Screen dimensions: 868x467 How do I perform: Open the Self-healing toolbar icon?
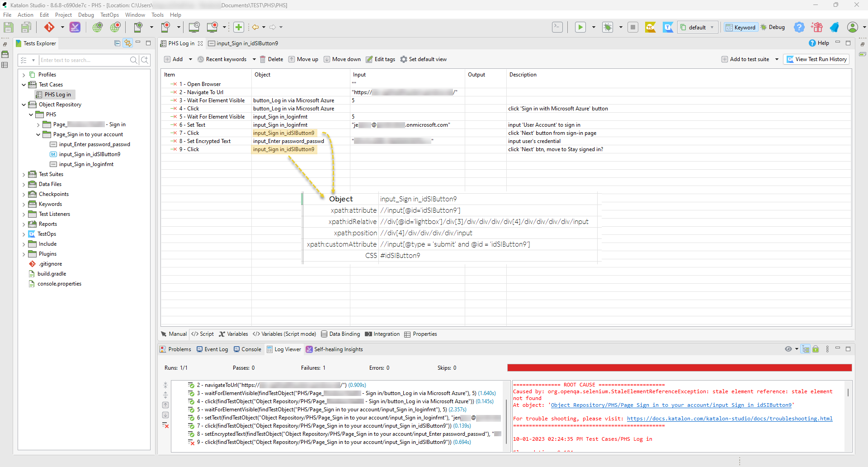75,27
